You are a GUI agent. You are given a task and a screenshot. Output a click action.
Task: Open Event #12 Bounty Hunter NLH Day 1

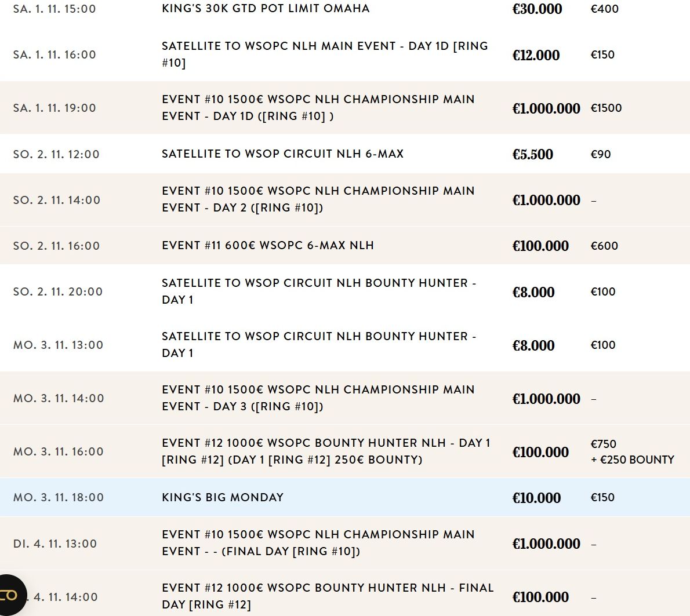pos(326,451)
